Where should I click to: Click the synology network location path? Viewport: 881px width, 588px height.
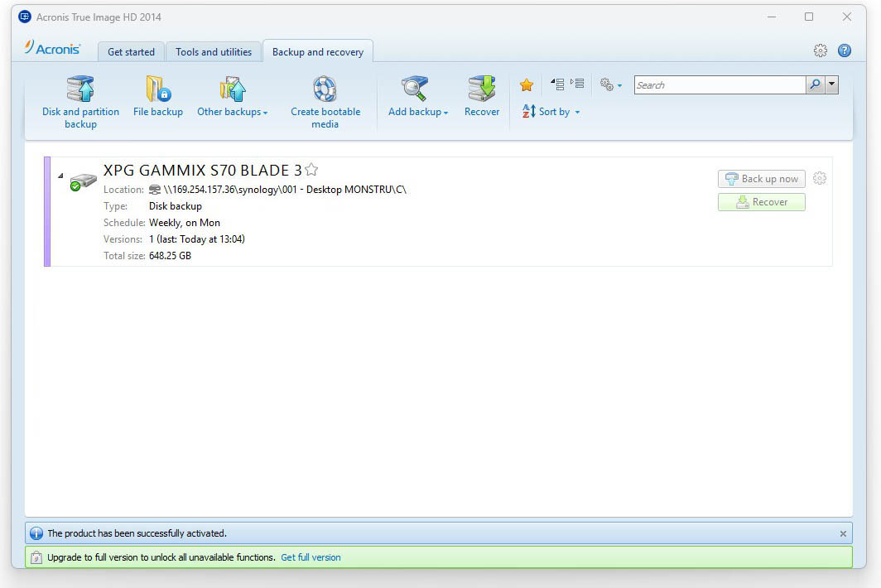285,190
